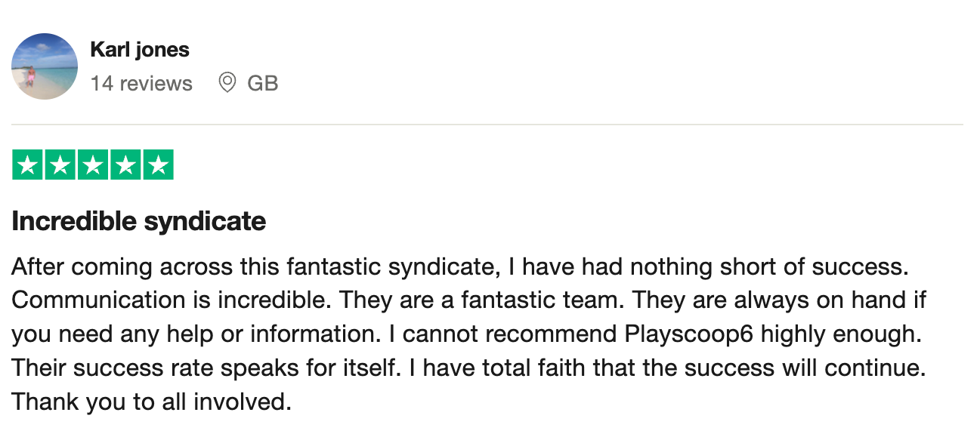Image resolution: width=980 pixels, height=437 pixels.
Task: Open the Karl jones reviewer profile name
Action: click(x=140, y=50)
